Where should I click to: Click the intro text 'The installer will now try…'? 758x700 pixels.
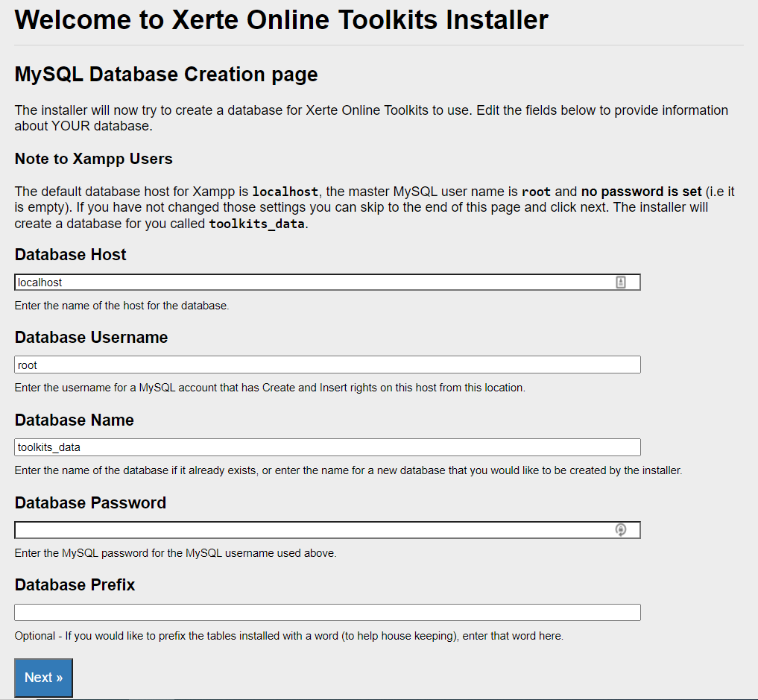pyautogui.click(x=371, y=118)
